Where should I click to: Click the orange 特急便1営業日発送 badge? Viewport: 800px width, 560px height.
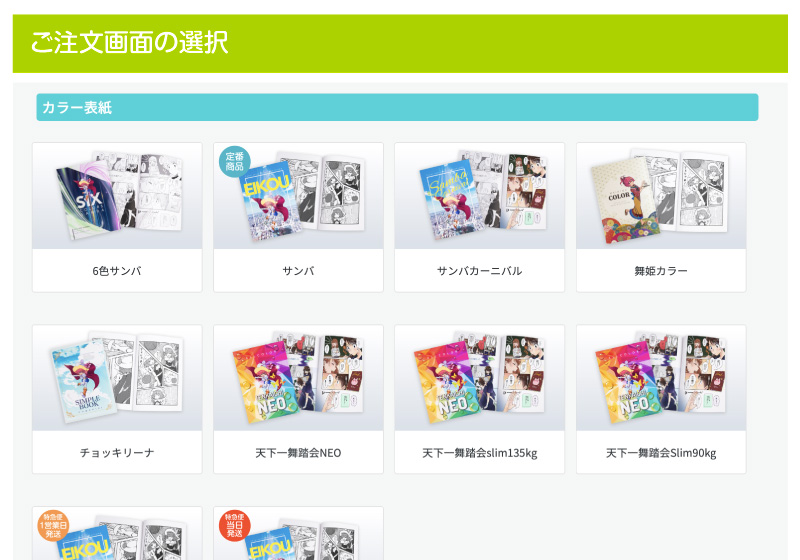coord(53,525)
